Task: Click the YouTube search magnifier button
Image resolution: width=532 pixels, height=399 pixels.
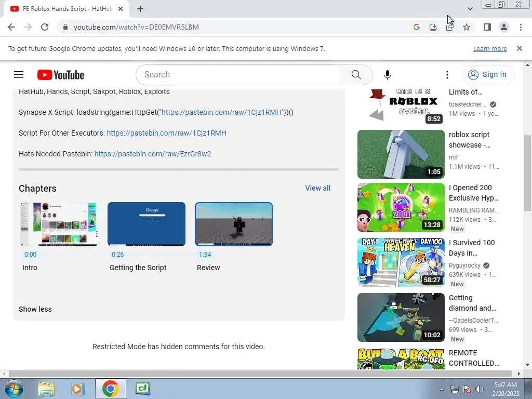Action: (x=356, y=75)
